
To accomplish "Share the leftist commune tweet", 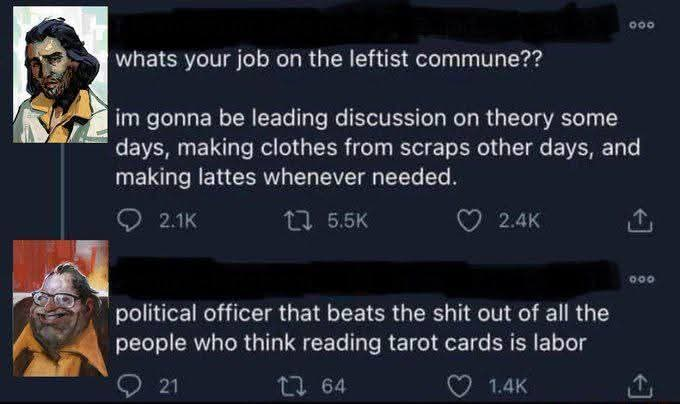I will [640, 221].
